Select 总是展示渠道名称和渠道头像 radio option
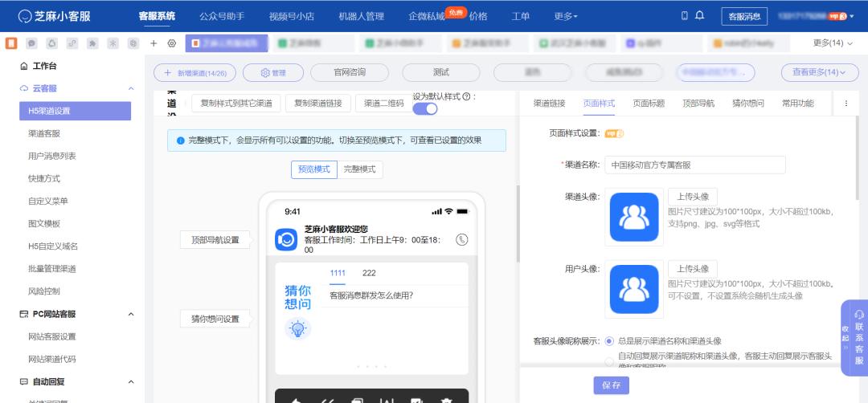The height and width of the screenshot is (403, 868). [x=609, y=341]
